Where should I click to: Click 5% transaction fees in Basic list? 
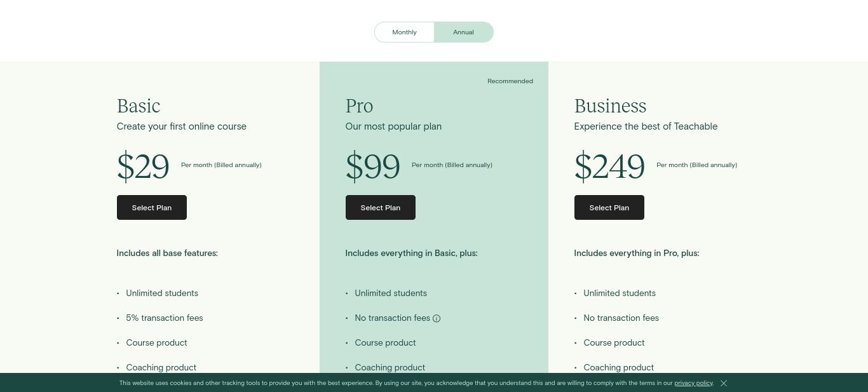[x=165, y=318]
